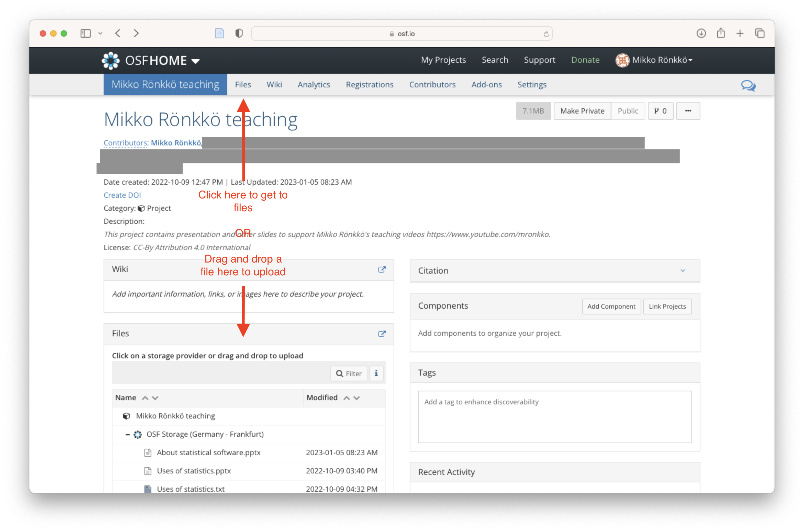
Task: Collapse the OSF Storage folder
Action: [x=127, y=435]
